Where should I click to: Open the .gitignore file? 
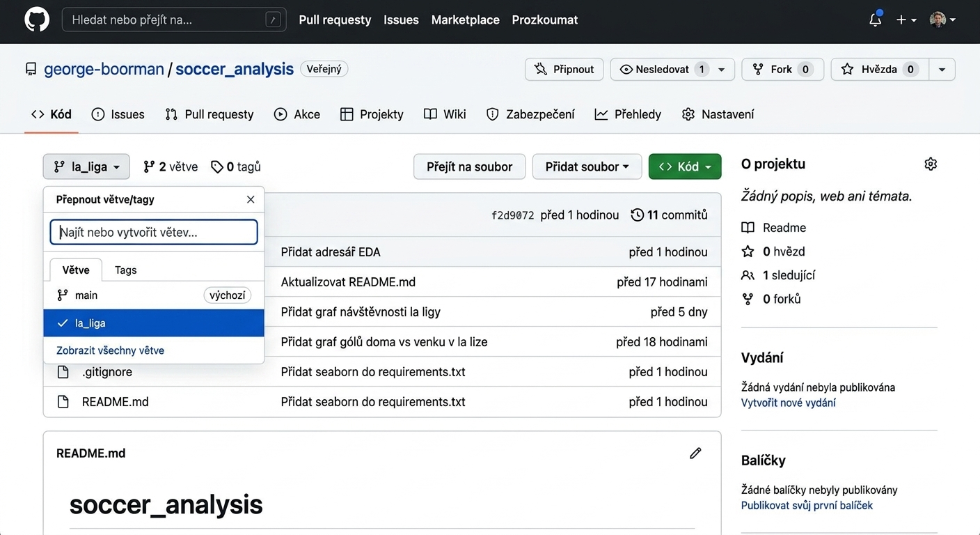[107, 372]
